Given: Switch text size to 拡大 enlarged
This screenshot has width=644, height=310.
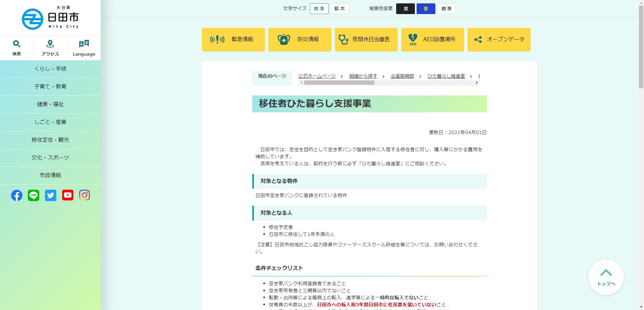Looking at the screenshot, I should [x=339, y=9].
